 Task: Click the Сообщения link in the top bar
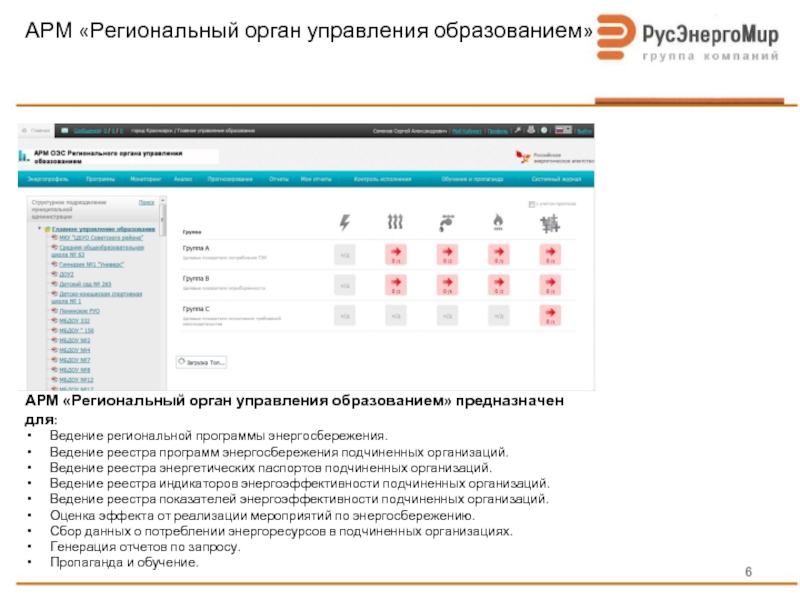pos(87,131)
